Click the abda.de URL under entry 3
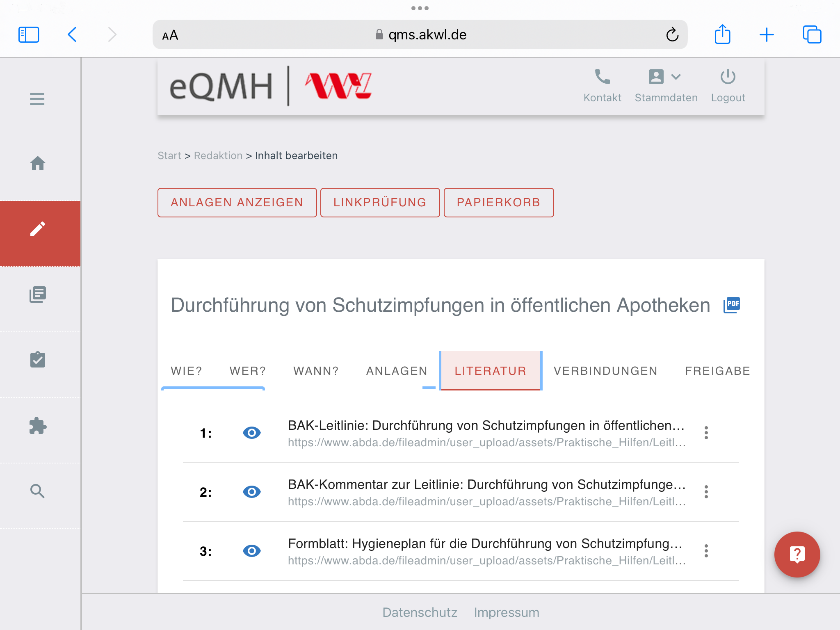Screen dimensions: 840x630 pos(487,561)
